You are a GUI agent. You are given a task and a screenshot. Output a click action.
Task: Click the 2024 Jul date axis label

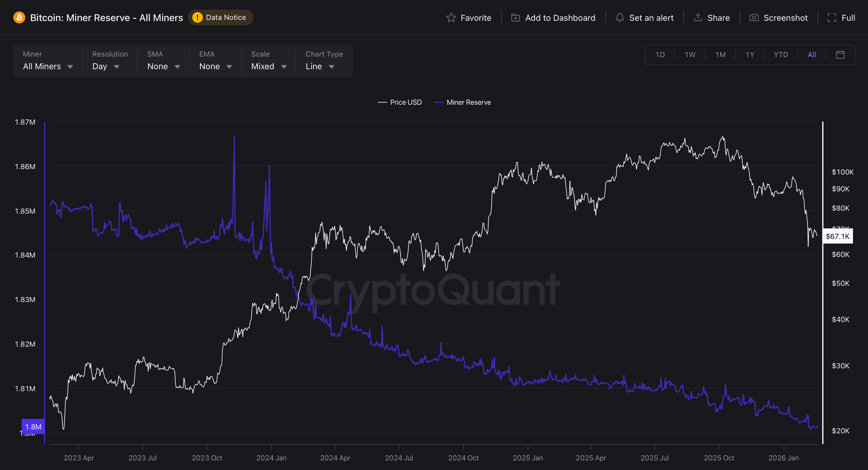click(x=399, y=458)
